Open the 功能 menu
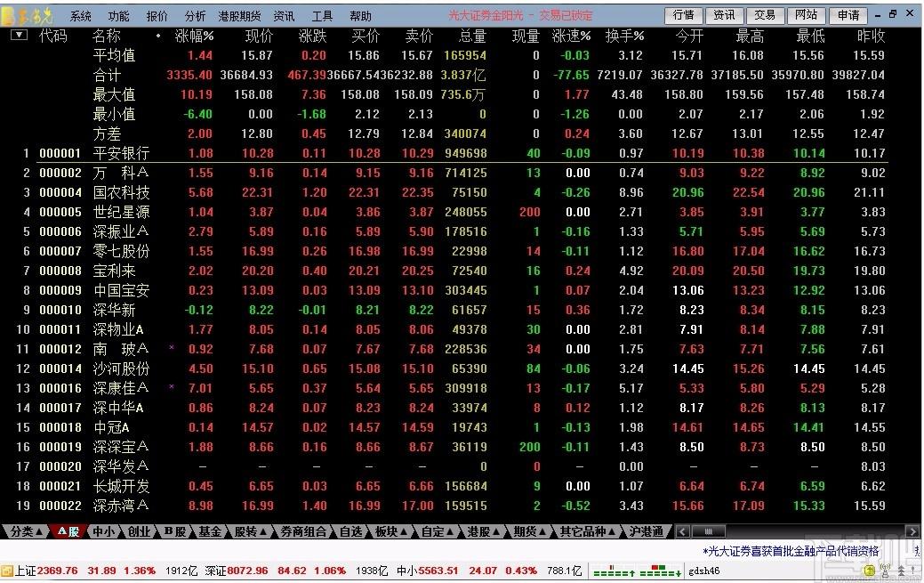The height and width of the screenshot is (583, 924). (118, 17)
